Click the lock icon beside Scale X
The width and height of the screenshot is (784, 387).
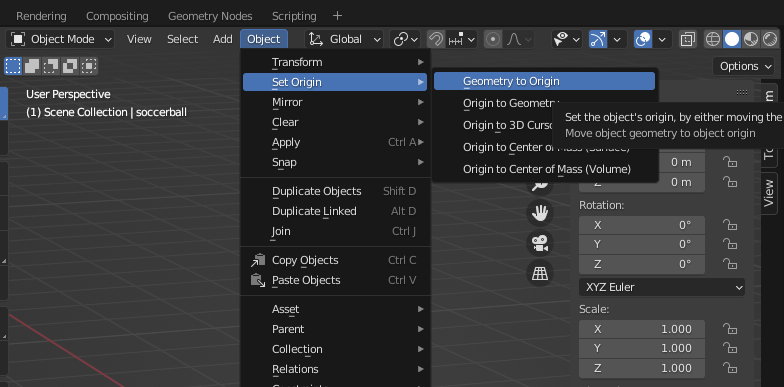pos(730,329)
